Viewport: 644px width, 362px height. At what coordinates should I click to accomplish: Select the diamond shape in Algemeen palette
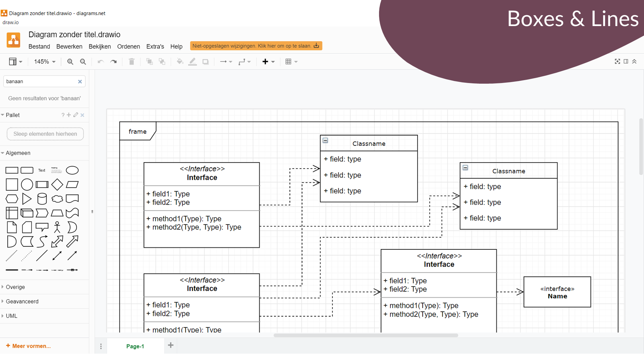(x=57, y=184)
